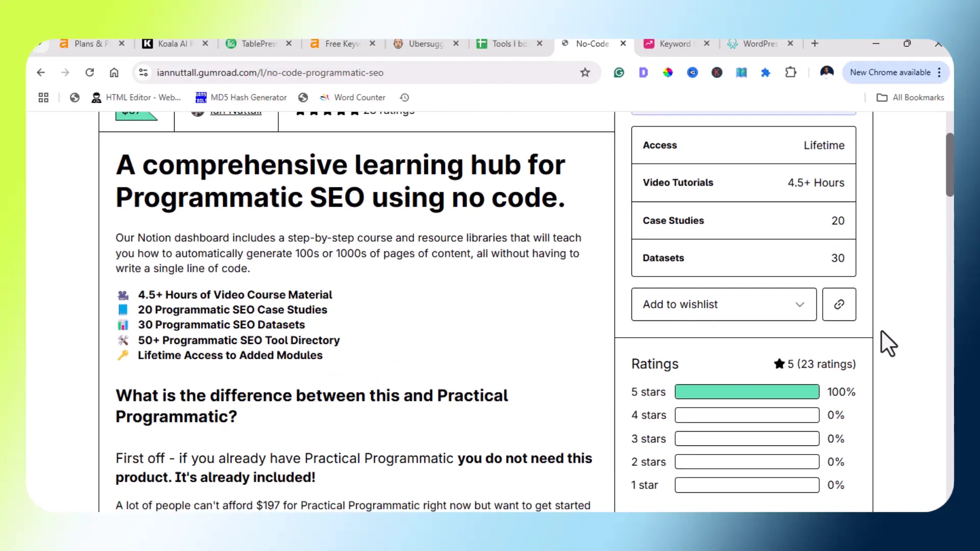
Task: Close the Ubersuggest tab
Action: (456, 43)
